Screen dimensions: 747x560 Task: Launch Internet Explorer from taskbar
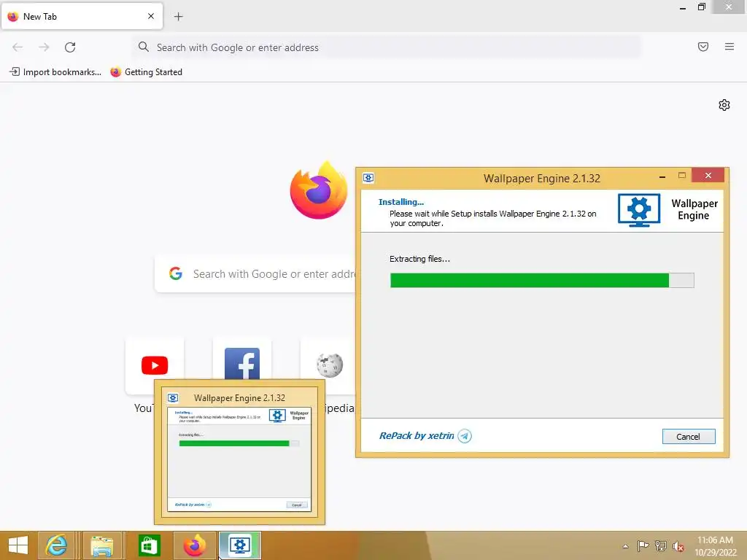(56, 545)
